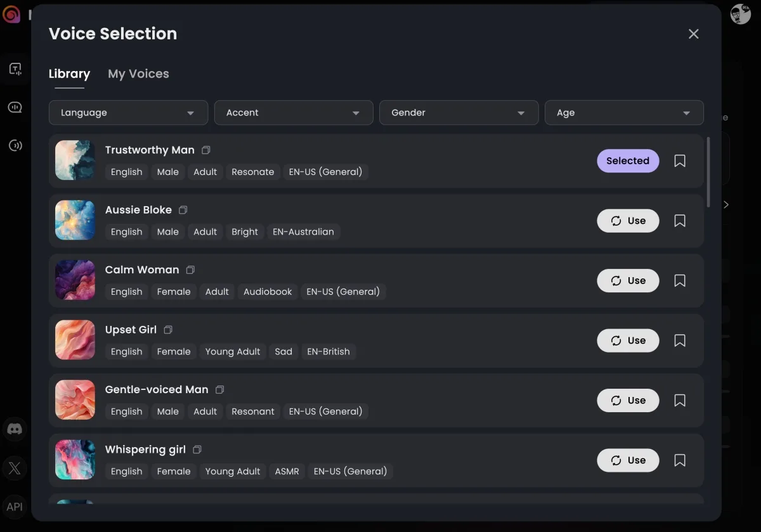Bookmark the Whispering girl voice
The height and width of the screenshot is (532, 761).
click(x=680, y=460)
